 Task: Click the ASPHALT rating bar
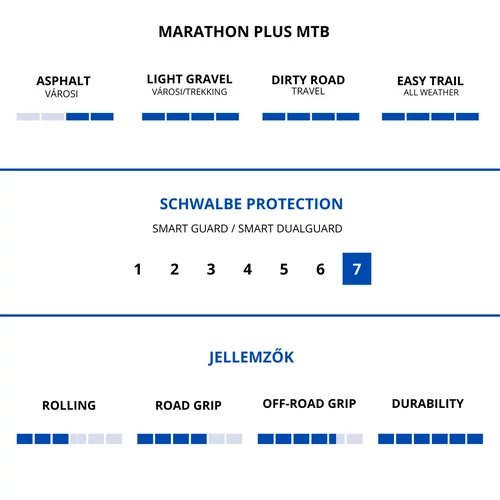(x=65, y=116)
